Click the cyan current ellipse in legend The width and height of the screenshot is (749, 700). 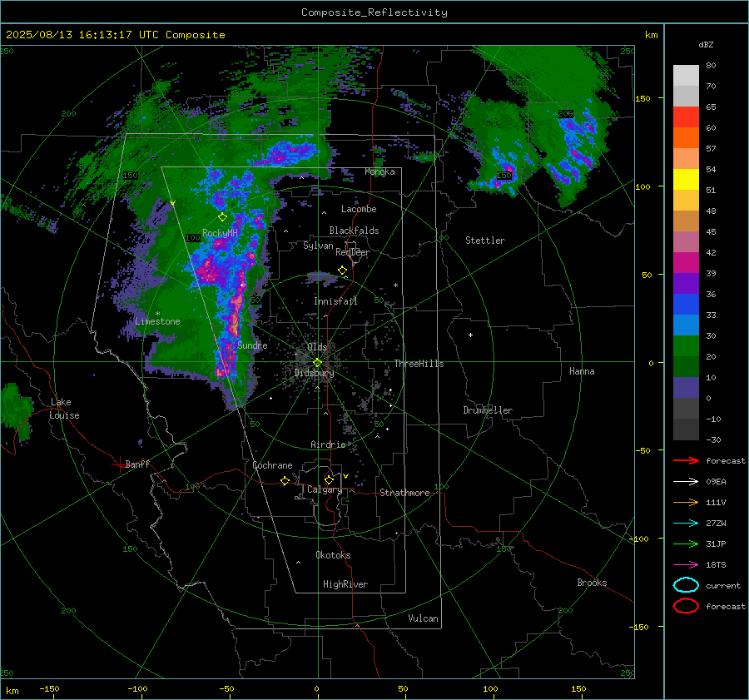click(x=686, y=585)
